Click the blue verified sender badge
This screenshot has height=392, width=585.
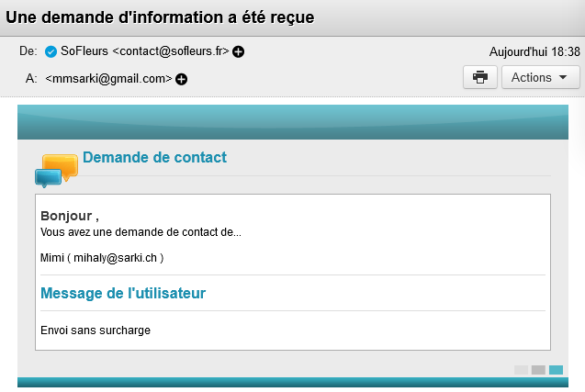(51, 51)
